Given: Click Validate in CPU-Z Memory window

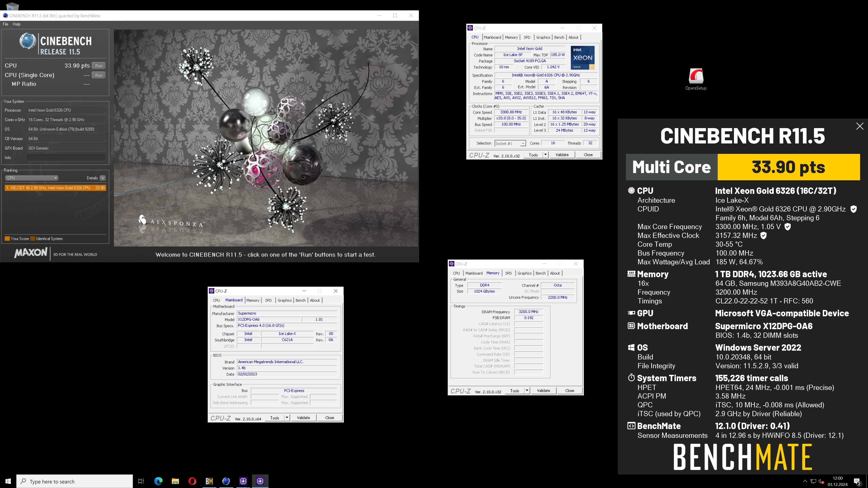Looking at the screenshot, I should click(543, 391).
